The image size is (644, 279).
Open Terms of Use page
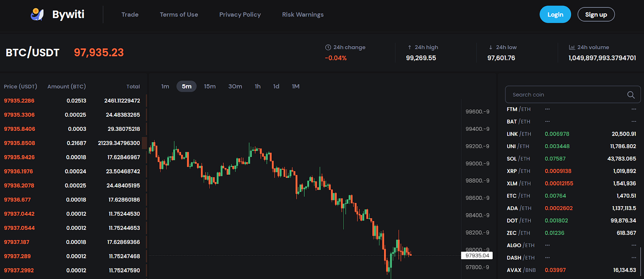point(179,14)
